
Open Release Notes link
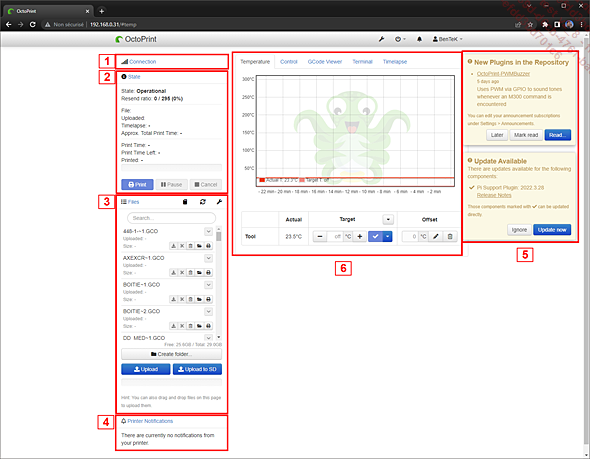point(494,195)
